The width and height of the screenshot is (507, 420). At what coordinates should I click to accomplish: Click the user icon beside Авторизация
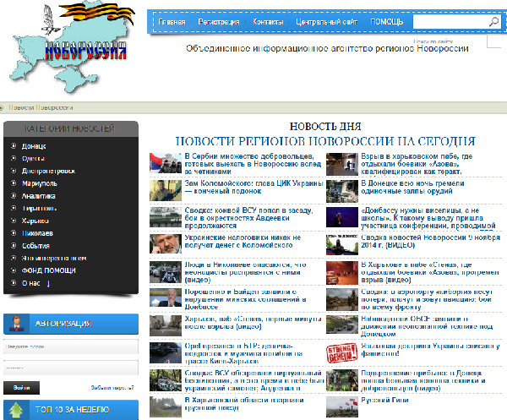(x=17, y=324)
